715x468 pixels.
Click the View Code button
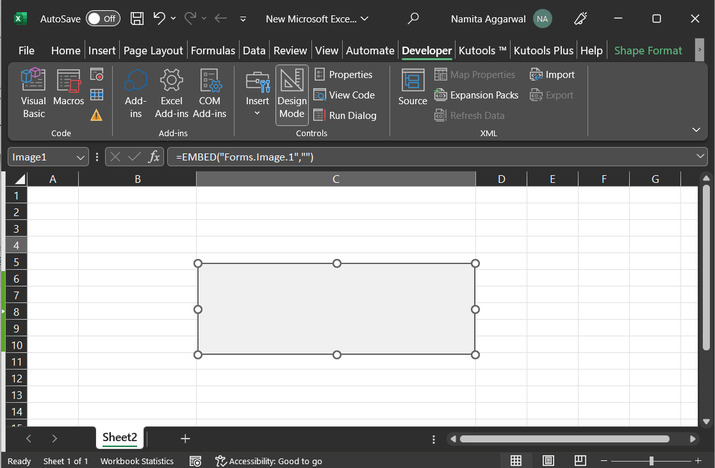343,95
